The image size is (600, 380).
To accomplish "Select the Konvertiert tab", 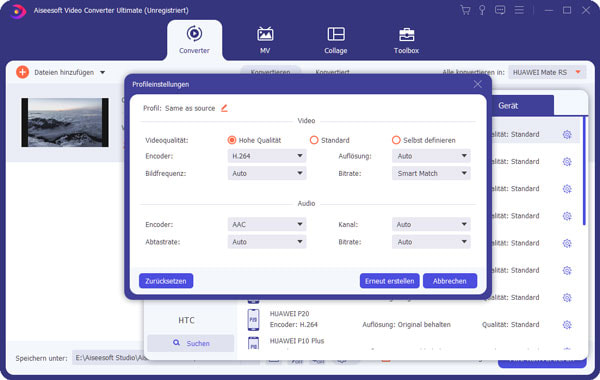I will click(x=332, y=72).
